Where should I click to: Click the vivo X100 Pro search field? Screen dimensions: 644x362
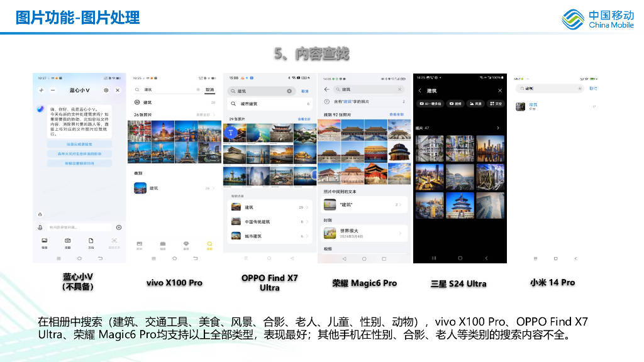click(167, 89)
